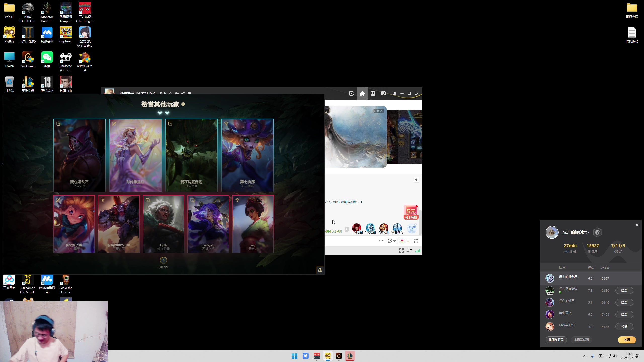The height and width of the screenshot is (362, 644).
Task: Open the volume speaker icon in tray
Action: [x=615, y=356]
